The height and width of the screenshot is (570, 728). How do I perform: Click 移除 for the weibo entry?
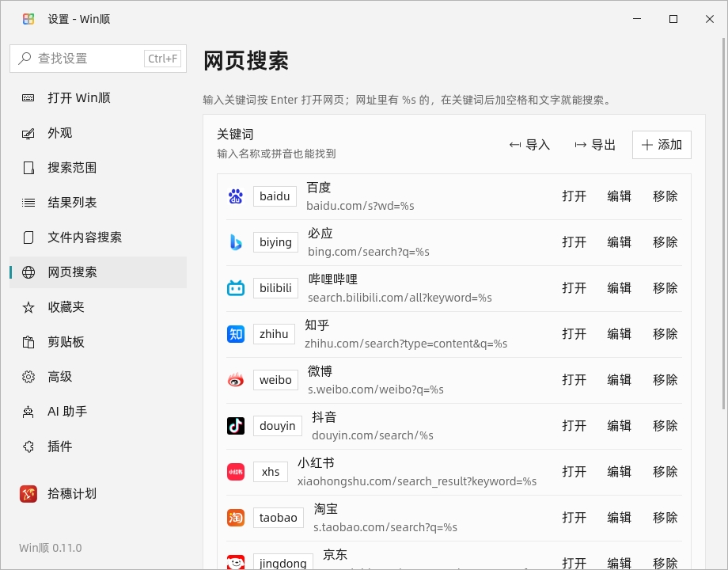665,380
